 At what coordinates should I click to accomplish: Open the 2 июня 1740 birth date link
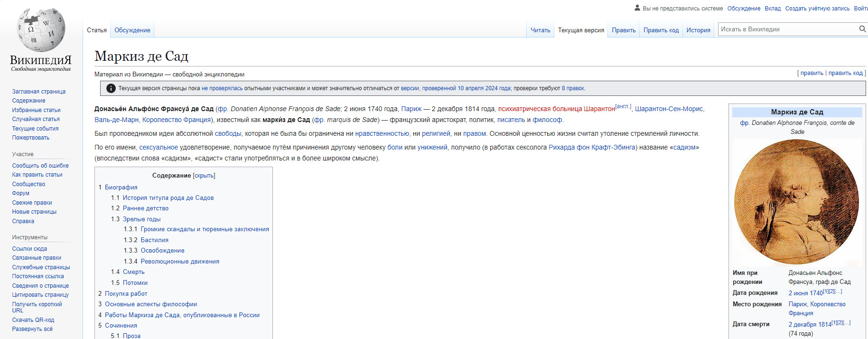805,293
